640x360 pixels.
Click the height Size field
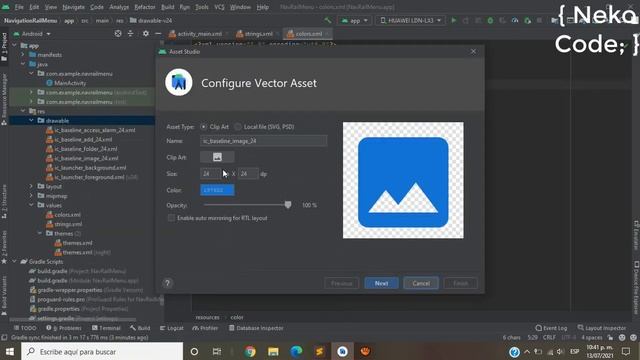(248, 173)
